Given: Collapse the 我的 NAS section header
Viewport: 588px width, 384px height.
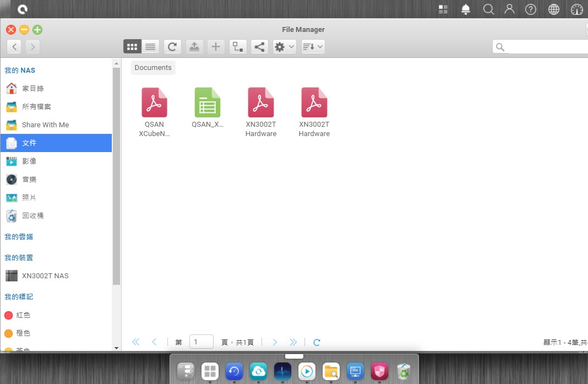Looking at the screenshot, I should coord(20,70).
